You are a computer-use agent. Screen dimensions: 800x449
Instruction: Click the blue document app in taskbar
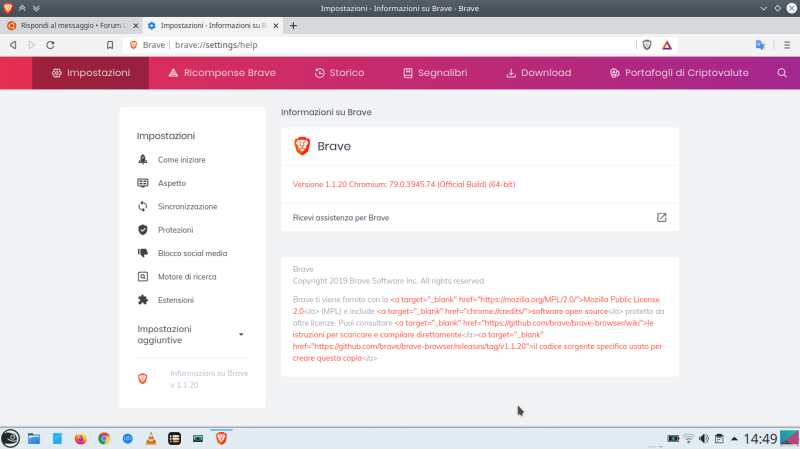click(57, 438)
